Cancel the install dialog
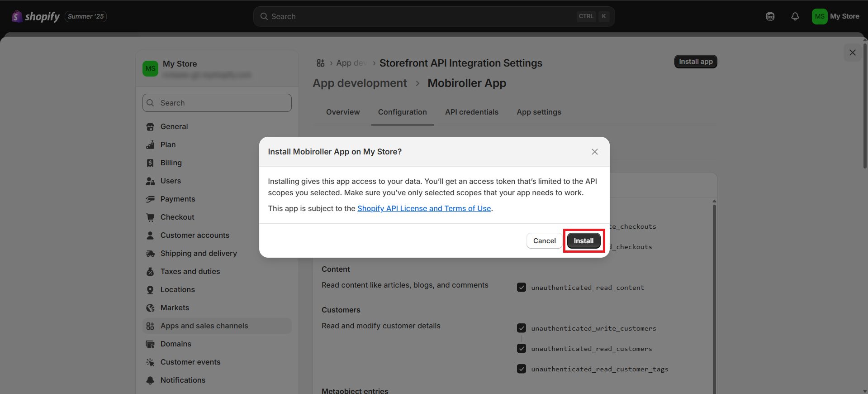The image size is (868, 394). click(x=544, y=241)
